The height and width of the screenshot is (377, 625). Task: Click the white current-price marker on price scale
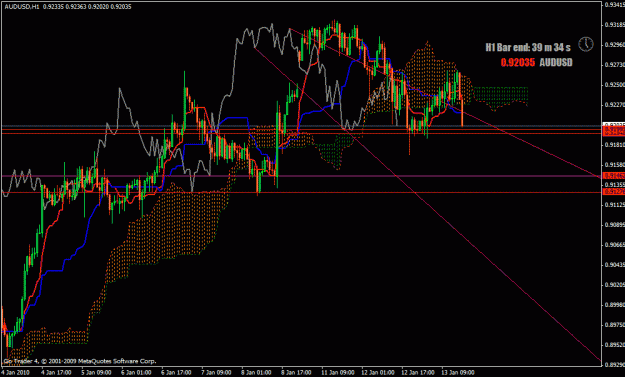click(614, 125)
